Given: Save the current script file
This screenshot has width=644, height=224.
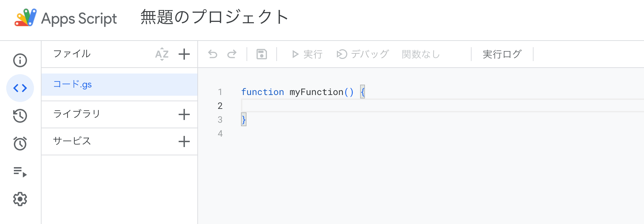Looking at the screenshot, I should (262, 54).
